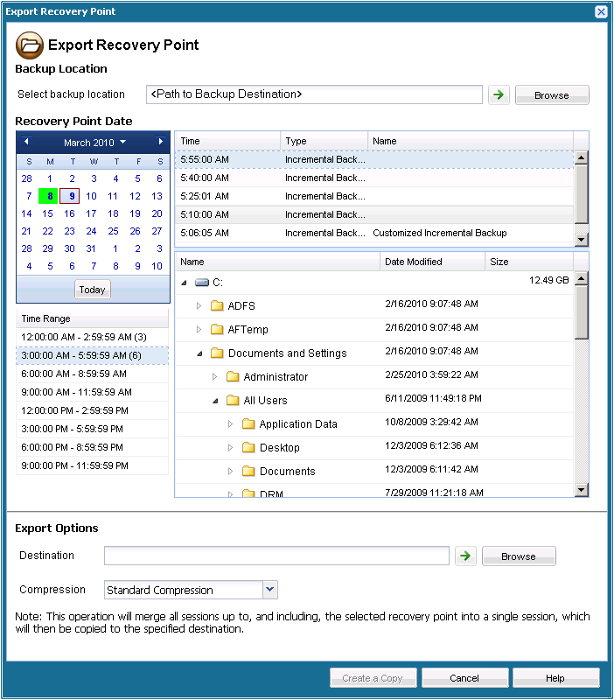Click green arrow next to backup location path
This screenshot has height=700, width=614.
tap(499, 94)
